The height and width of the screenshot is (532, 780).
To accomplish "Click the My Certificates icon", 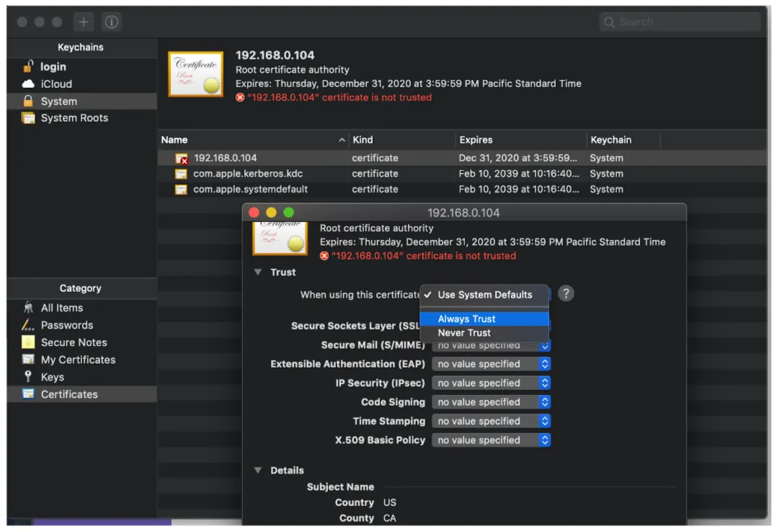I will pyautogui.click(x=28, y=359).
